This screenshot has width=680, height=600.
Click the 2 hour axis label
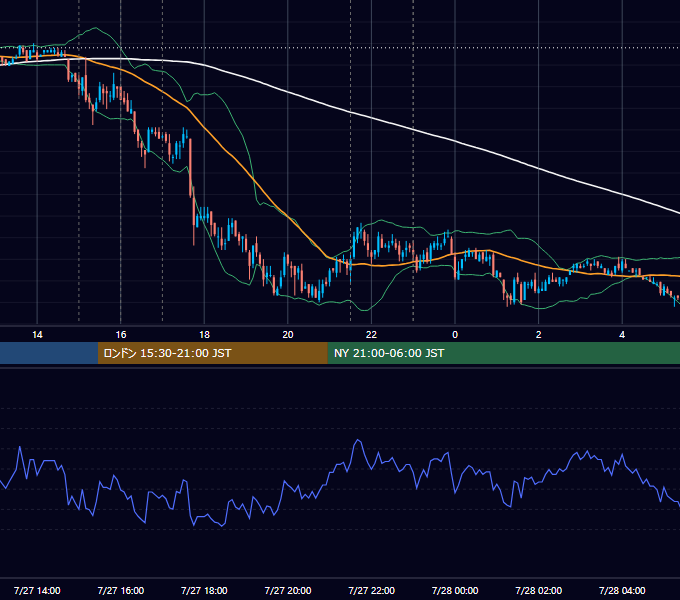(x=539, y=335)
